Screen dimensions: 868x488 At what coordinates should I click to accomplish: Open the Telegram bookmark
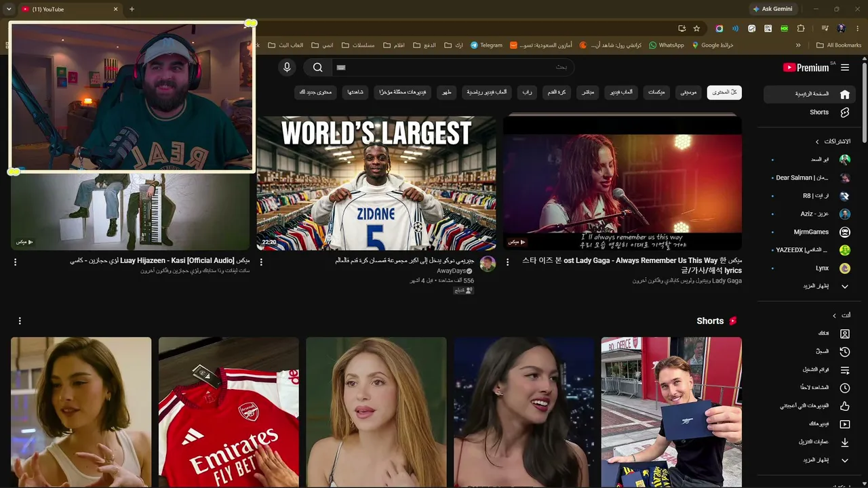[486, 45]
